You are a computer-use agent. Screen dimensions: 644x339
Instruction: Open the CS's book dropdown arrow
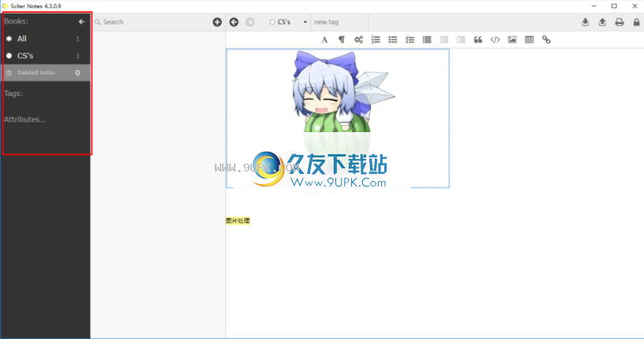[305, 22]
